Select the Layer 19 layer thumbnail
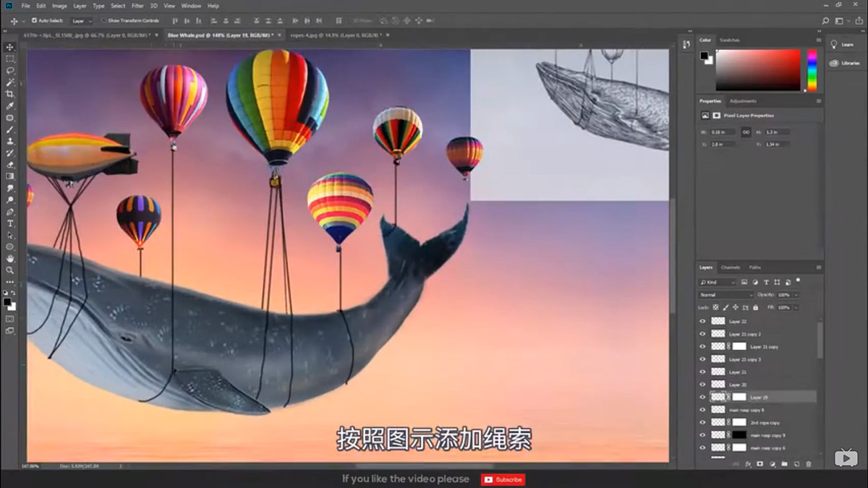 coord(718,397)
